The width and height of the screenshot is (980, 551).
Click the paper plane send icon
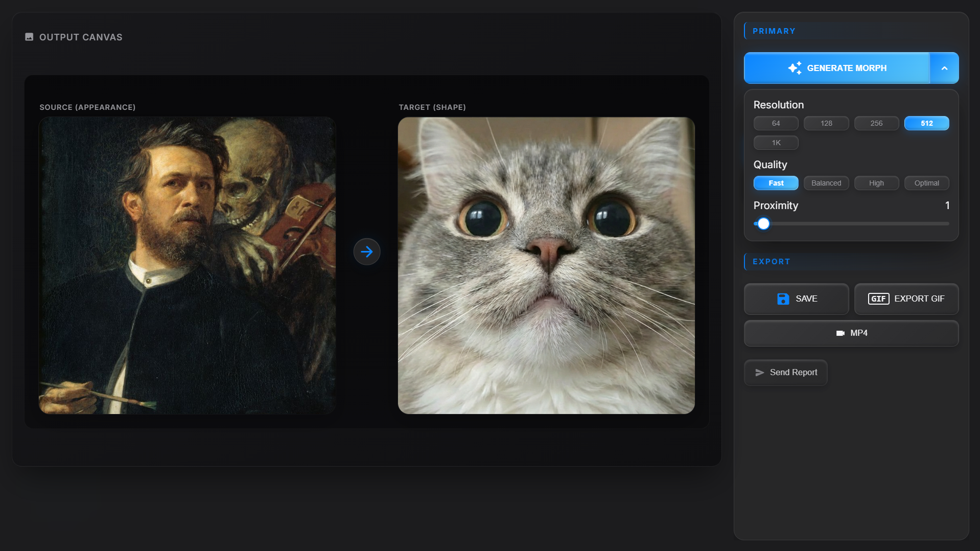pos(760,373)
